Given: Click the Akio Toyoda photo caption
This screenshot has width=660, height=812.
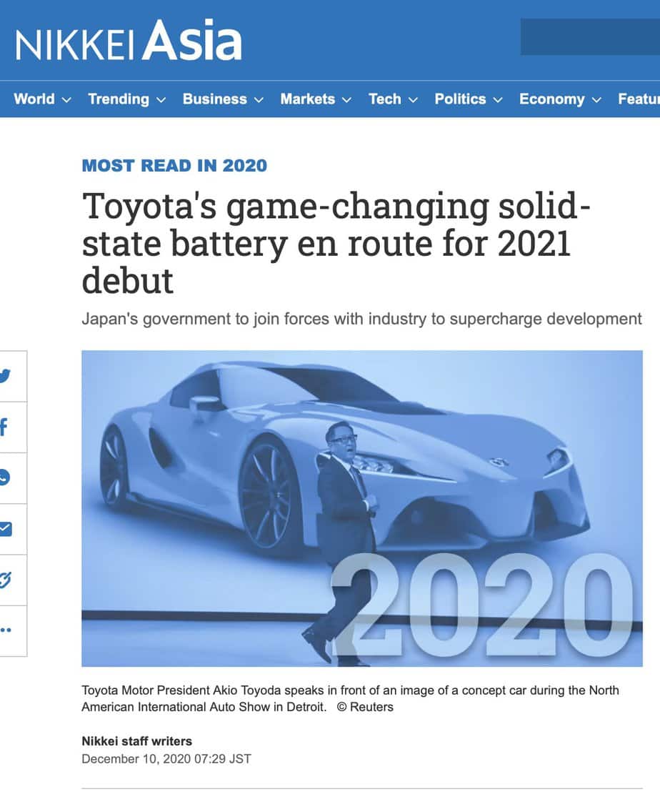Looking at the screenshot, I should tap(350, 698).
